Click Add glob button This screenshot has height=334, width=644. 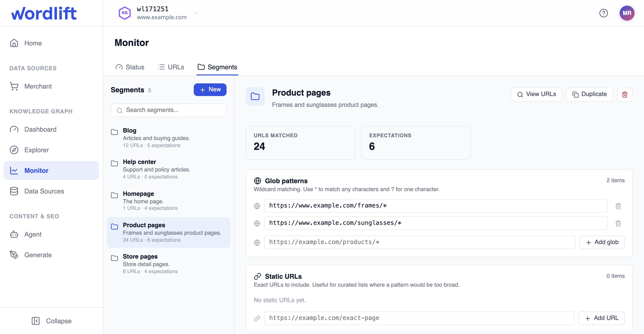pyautogui.click(x=602, y=242)
